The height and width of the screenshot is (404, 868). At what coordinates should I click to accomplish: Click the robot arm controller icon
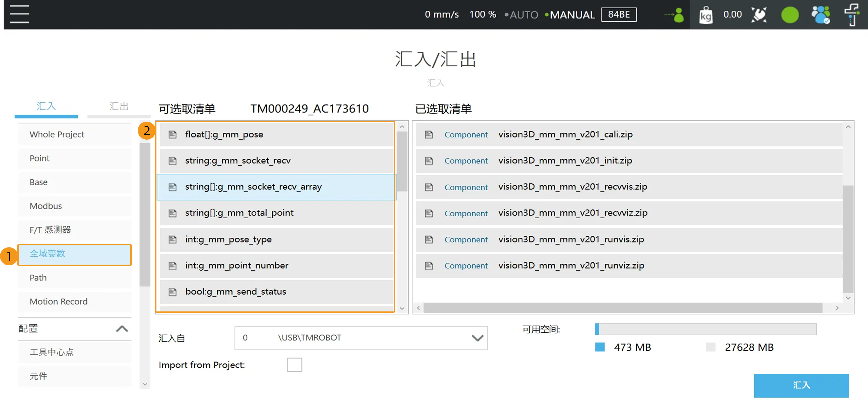point(852,15)
